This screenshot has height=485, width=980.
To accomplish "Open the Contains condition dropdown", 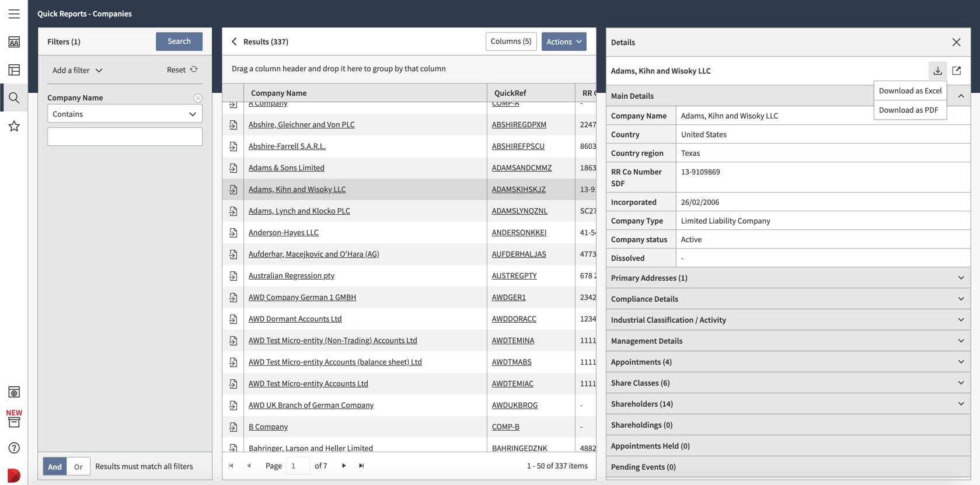I will [x=125, y=114].
